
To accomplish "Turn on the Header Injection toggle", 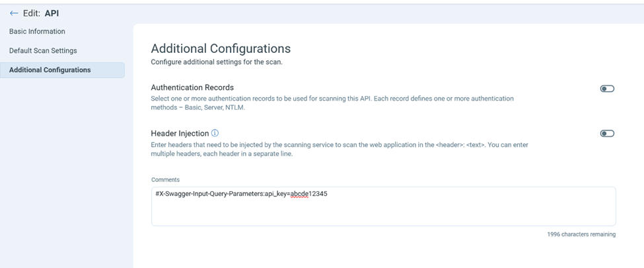I will pos(607,134).
